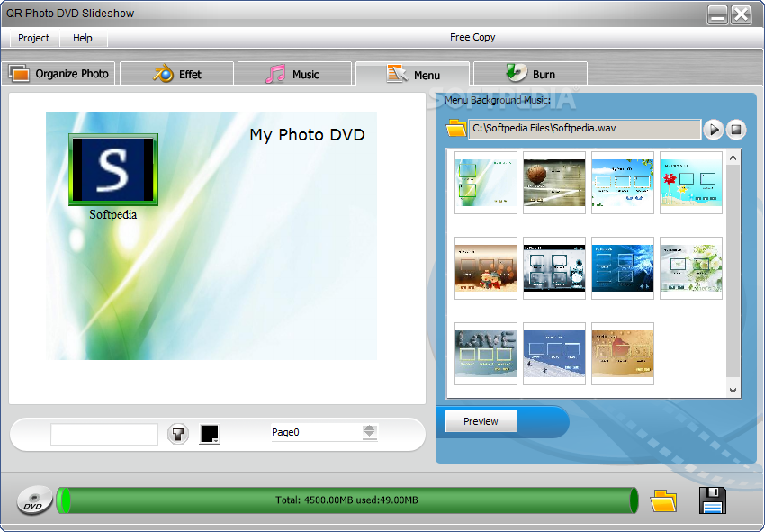Open project with bottom folder icon
This screenshot has width=765, height=532.
[x=663, y=500]
